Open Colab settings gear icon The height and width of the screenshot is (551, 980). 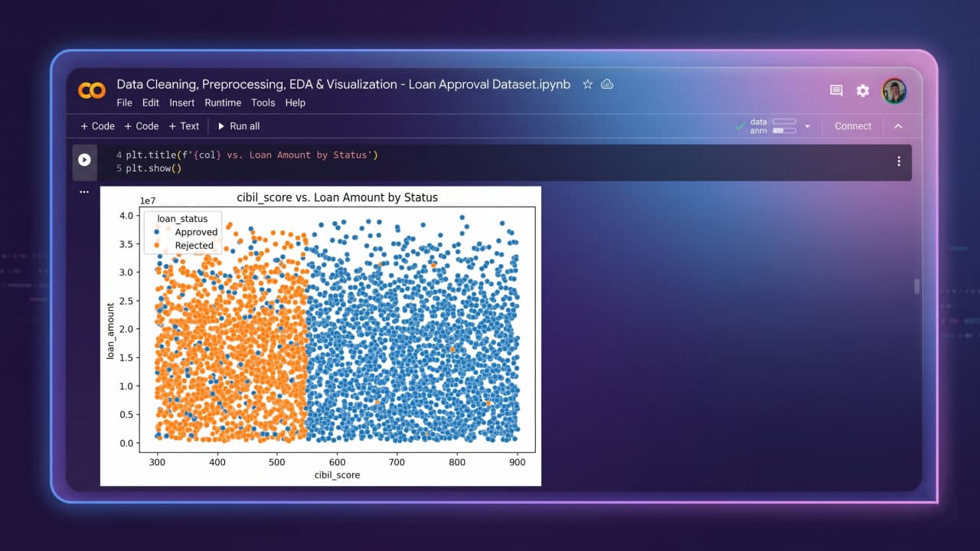(x=863, y=91)
